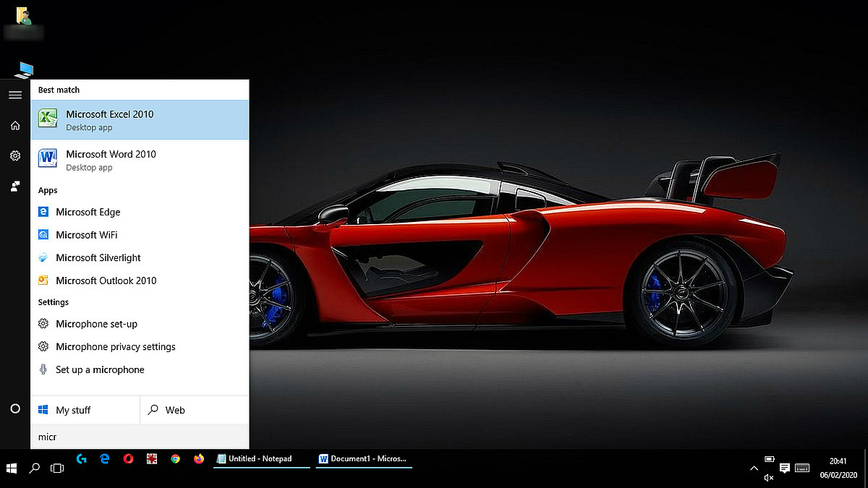The width and height of the screenshot is (868, 488).
Task: Choose Set up a microphone result
Action: pyautogui.click(x=140, y=369)
